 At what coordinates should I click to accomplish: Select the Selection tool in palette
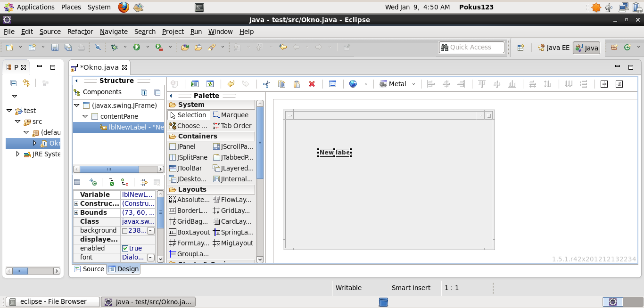click(x=188, y=115)
